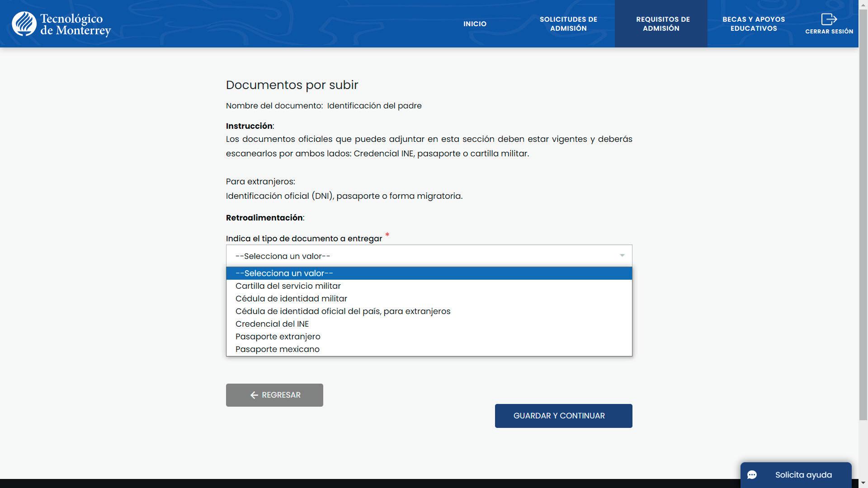Click the back arrow on Regresar
The width and height of the screenshot is (868, 488).
pyautogui.click(x=254, y=395)
